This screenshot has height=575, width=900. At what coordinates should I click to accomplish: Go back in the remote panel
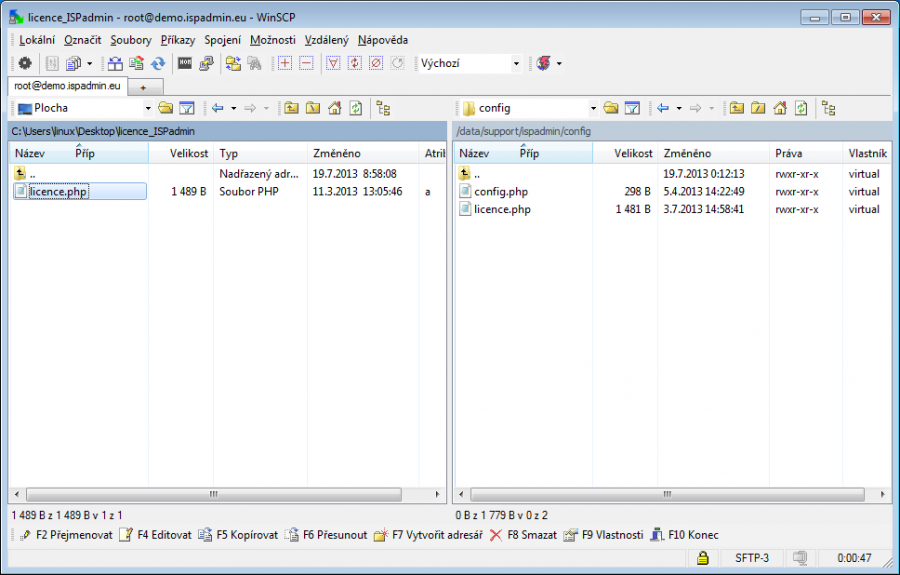point(663,108)
